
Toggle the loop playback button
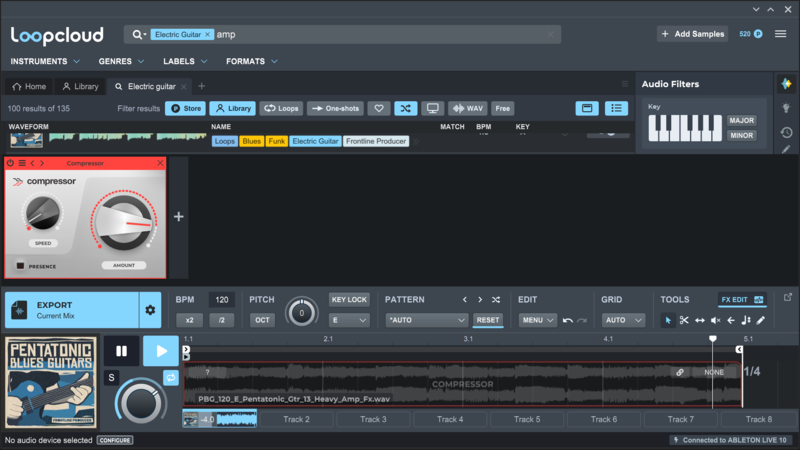tap(170, 377)
